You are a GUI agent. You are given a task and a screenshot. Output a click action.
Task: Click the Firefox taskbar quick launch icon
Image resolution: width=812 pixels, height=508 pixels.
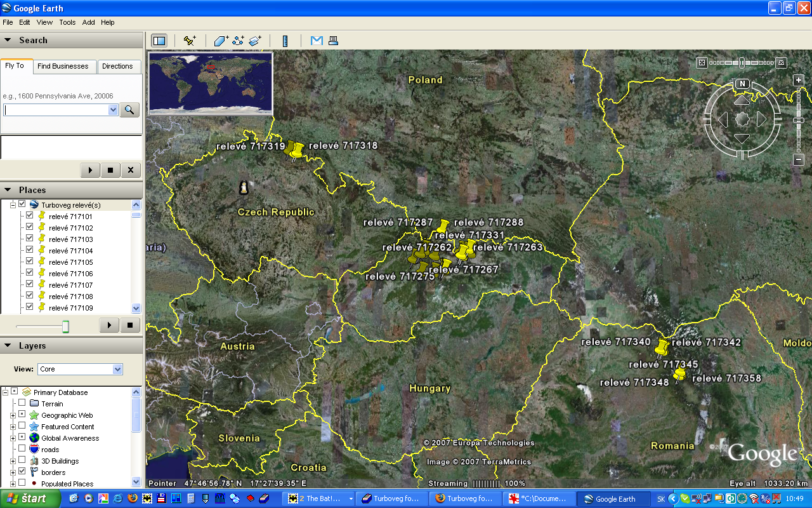pyautogui.click(x=132, y=498)
